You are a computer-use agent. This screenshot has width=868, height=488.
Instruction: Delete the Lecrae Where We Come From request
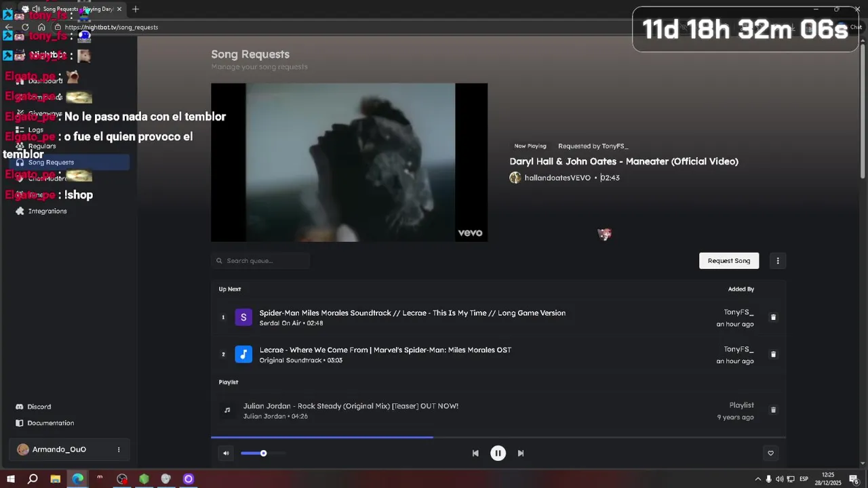pyautogui.click(x=773, y=354)
